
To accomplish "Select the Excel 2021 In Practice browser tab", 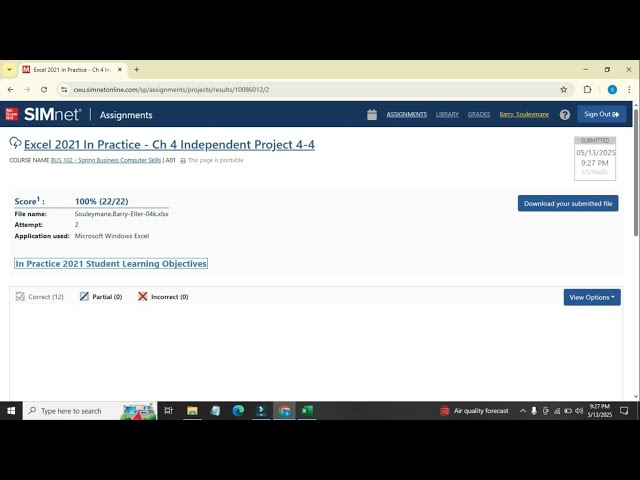I will pyautogui.click(x=72, y=70).
